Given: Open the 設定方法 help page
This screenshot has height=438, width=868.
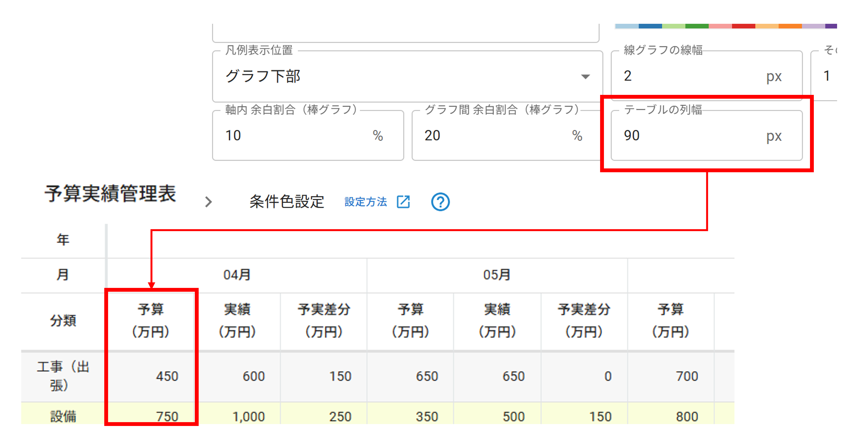Looking at the screenshot, I should point(366,202).
